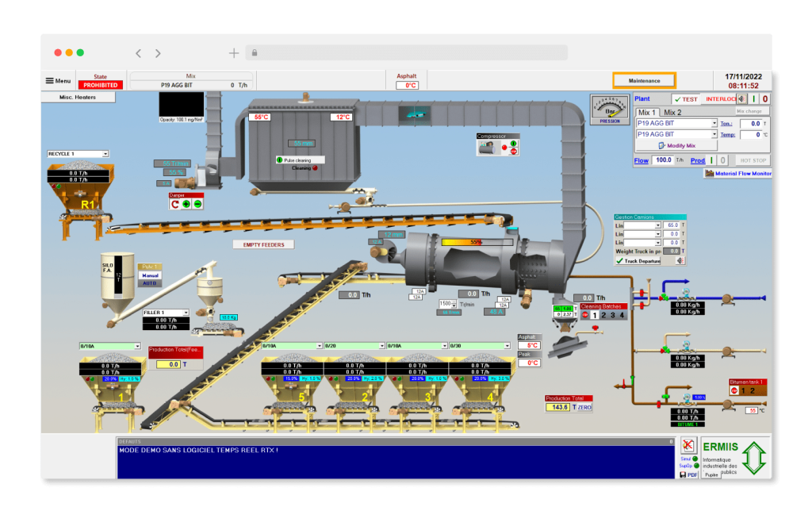This screenshot has height=511, width=812.
Task: Click the Bitumen tank 1 stop icon
Action: coord(734,390)
